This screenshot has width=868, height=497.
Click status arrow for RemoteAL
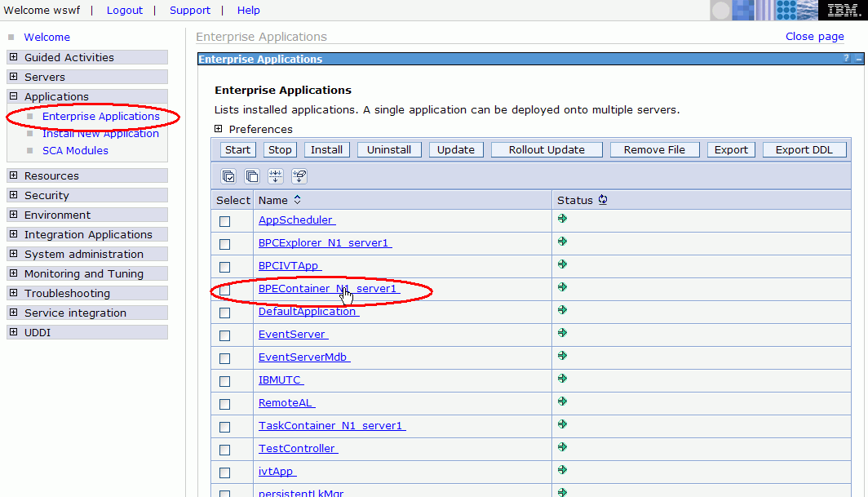[562, 402]
